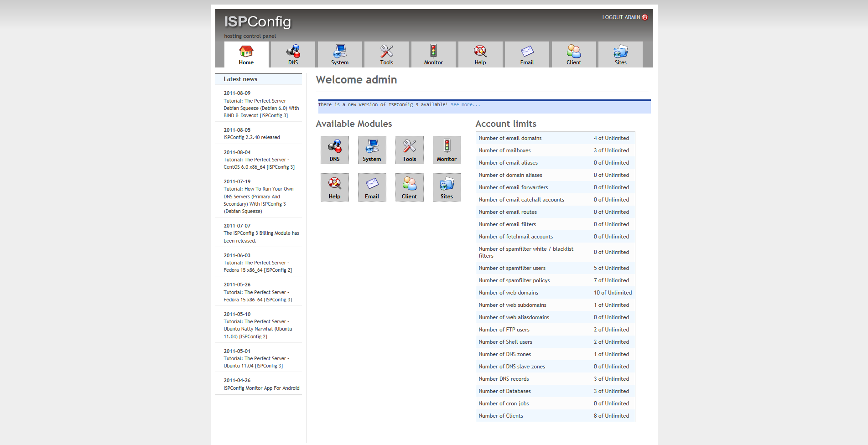Click Help module icon under Available Modules
Viewport: 868px width, 445px height.
coord(335,187)
